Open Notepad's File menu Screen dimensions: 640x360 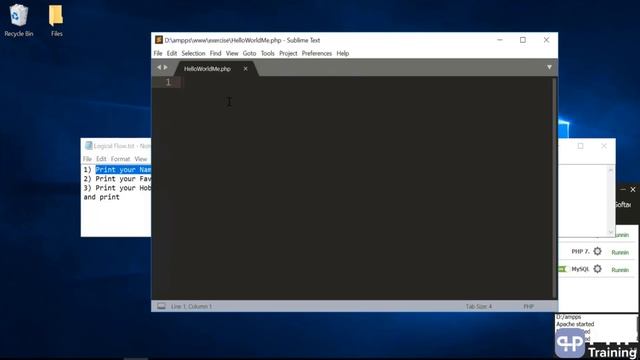click(x=87, y=159)
